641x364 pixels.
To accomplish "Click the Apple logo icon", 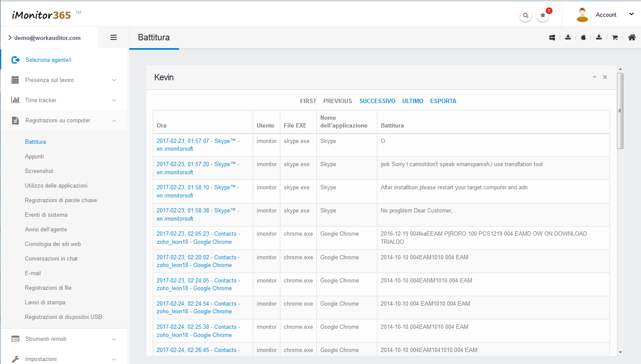I will (583, 38).
